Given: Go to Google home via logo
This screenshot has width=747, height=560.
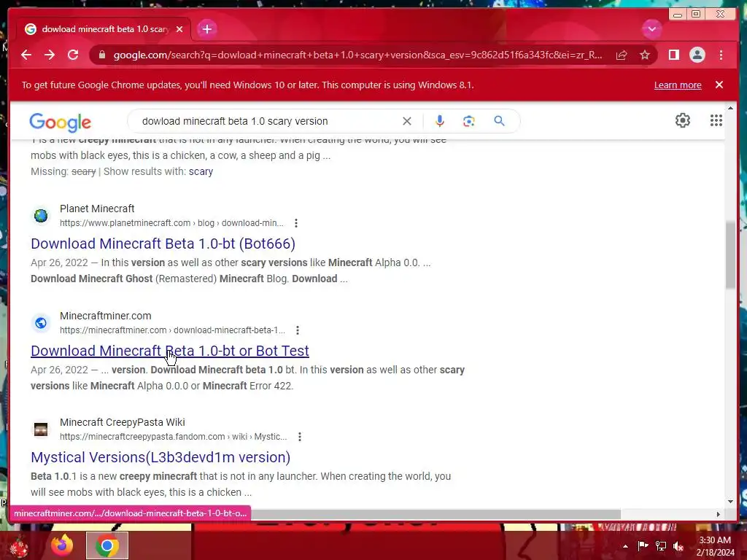Looking at the screenshot, I should point(60,122).
